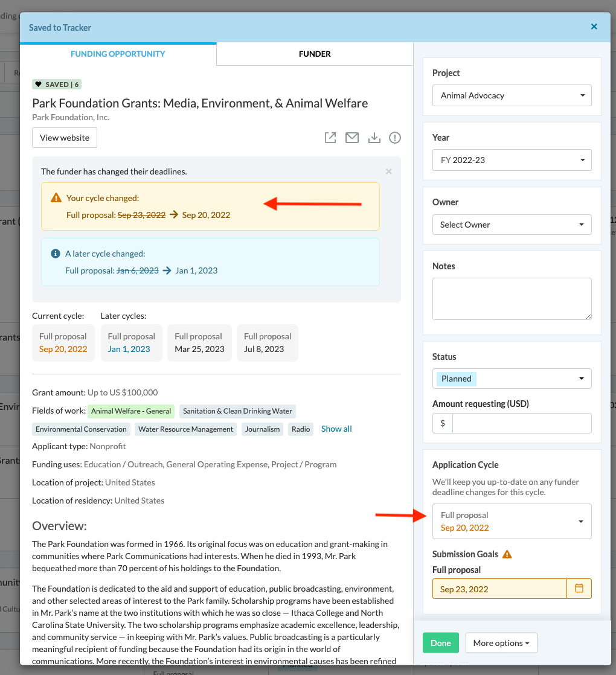Open the Application Cycle dropdown
The width and height of the screenshot is (616, 675).
coord(512,521)
